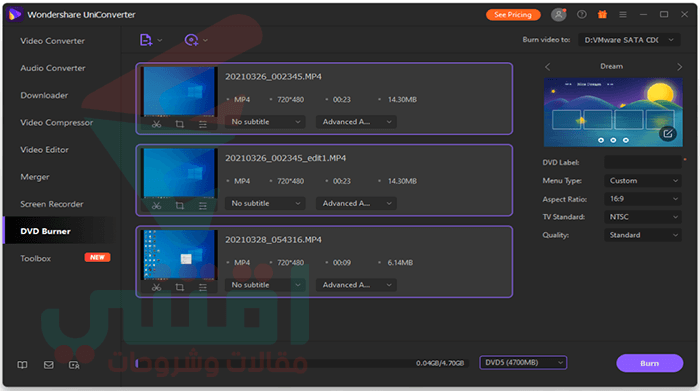
Task: Click thumbnail of 20210328_054316.MP4
Action: (x=179, y=255)
